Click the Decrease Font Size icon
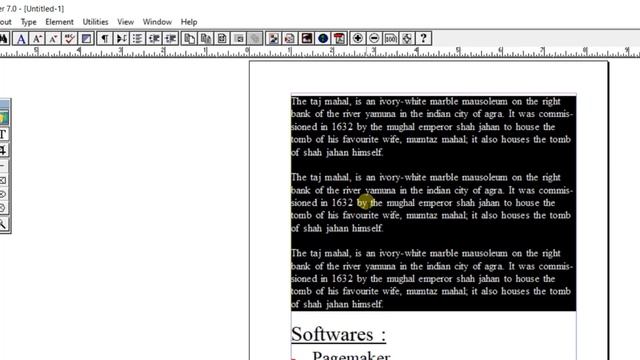This screenshot has height=360, width=640. [x=53, y=38]
